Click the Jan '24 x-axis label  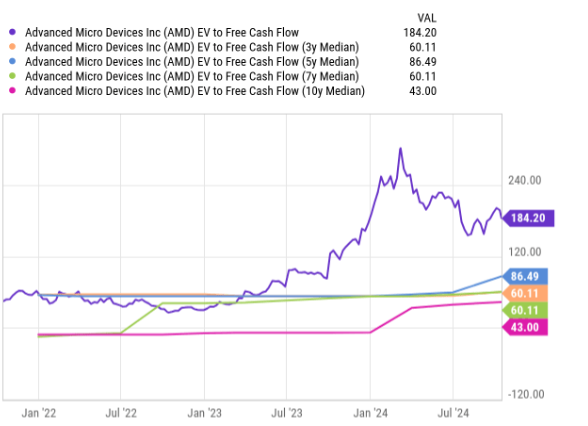click(370, 413)
